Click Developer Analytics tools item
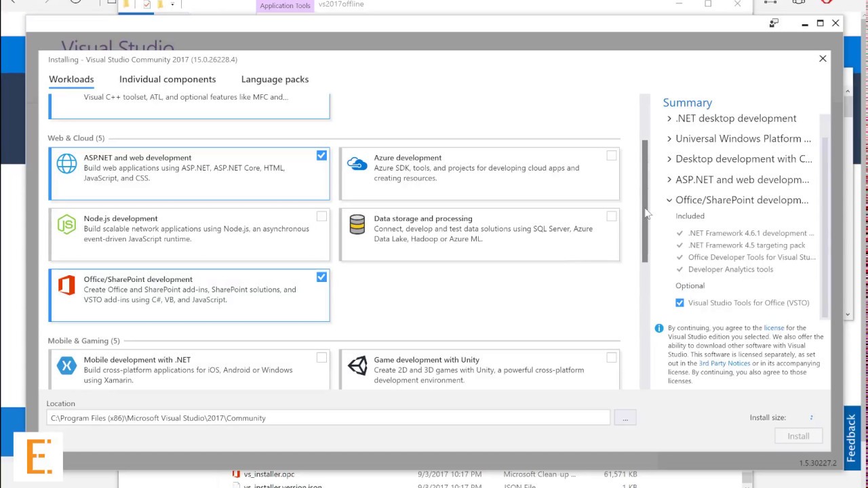This screenshot has width=868, height=488. point(730,270)
